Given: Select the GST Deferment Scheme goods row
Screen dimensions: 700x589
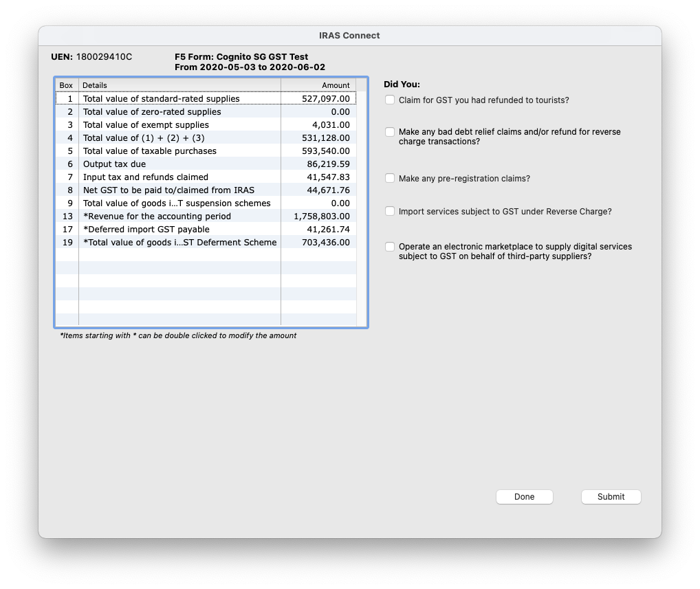Looking at the screenshot, I should coord(206,243).
